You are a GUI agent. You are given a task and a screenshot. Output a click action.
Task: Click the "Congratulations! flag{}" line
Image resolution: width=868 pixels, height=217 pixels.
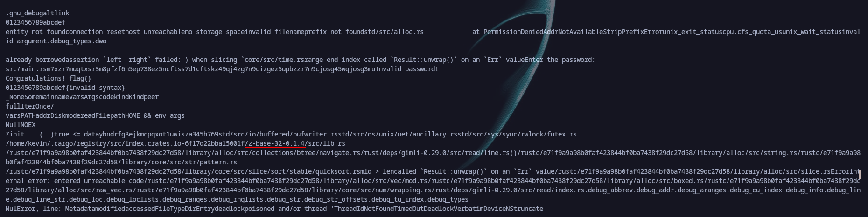49,78
